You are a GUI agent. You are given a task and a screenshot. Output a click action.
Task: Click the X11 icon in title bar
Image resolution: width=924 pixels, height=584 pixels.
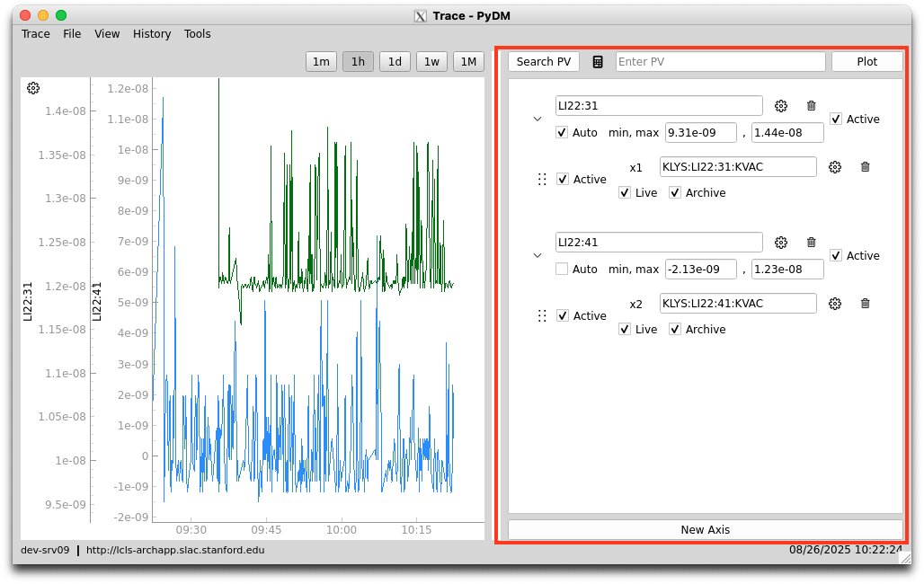[x=420, y=16]
